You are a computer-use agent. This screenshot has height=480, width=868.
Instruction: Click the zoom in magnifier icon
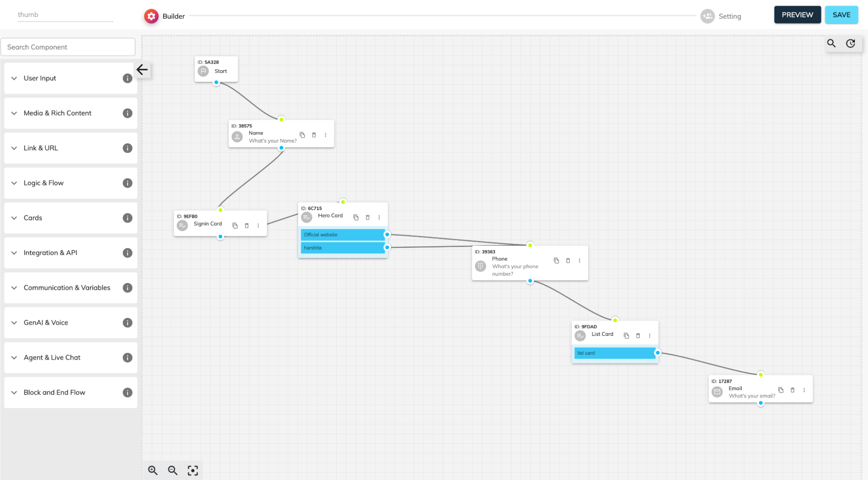pos(152,470)
